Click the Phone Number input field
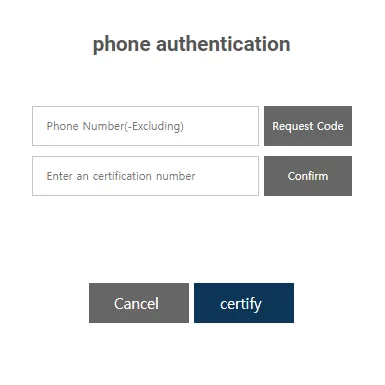 coord(145,126)
